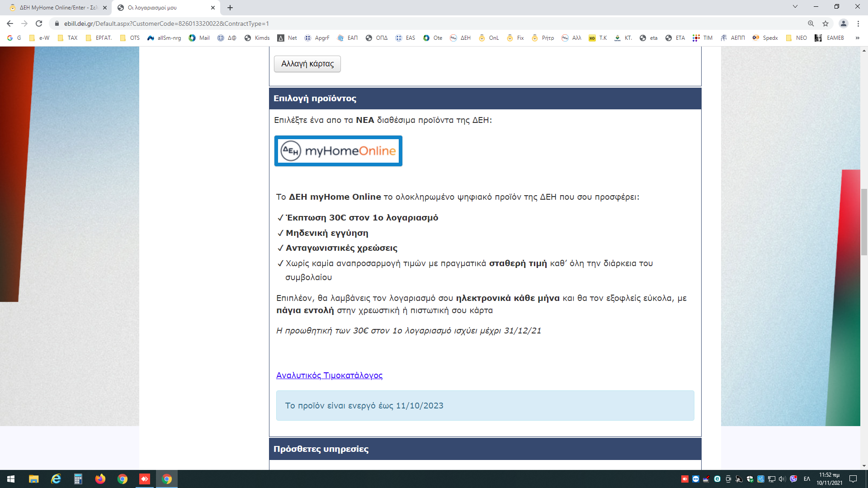Viewport: 868px width, 488px height.
Task: Open the ΕΑΠ bookmark
Action: pos(347,38)
